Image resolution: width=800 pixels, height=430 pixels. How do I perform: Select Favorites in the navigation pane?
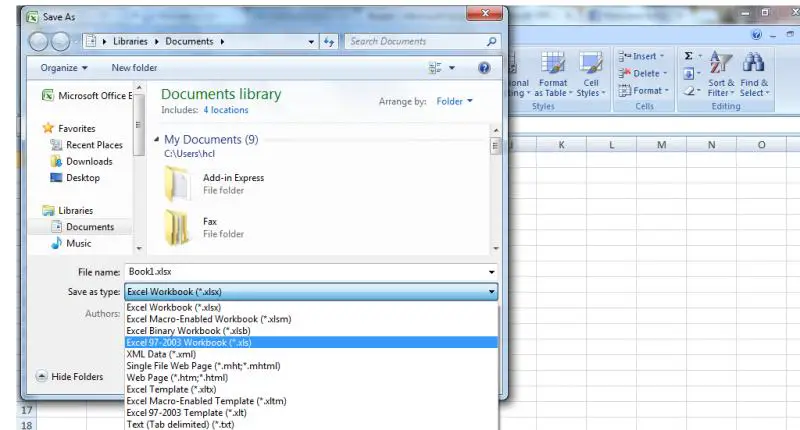(x=69, y=128)
